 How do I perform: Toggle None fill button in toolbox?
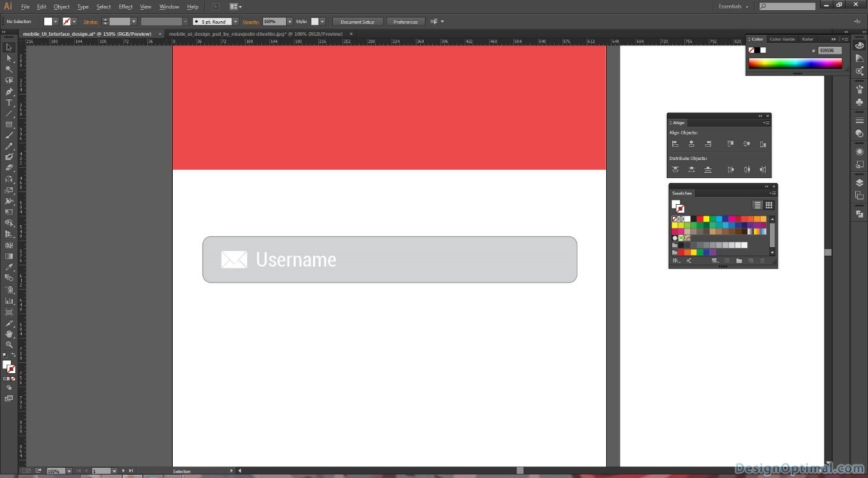13,379
